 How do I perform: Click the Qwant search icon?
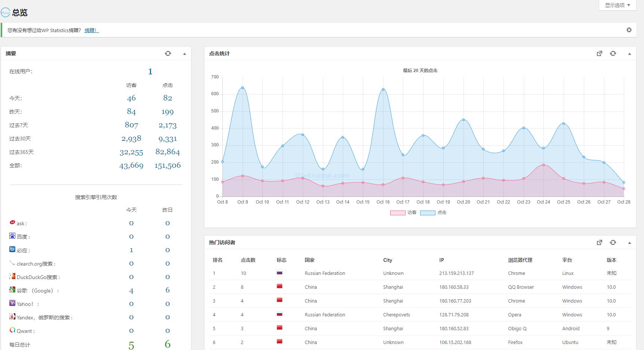[x=12, y=330]
